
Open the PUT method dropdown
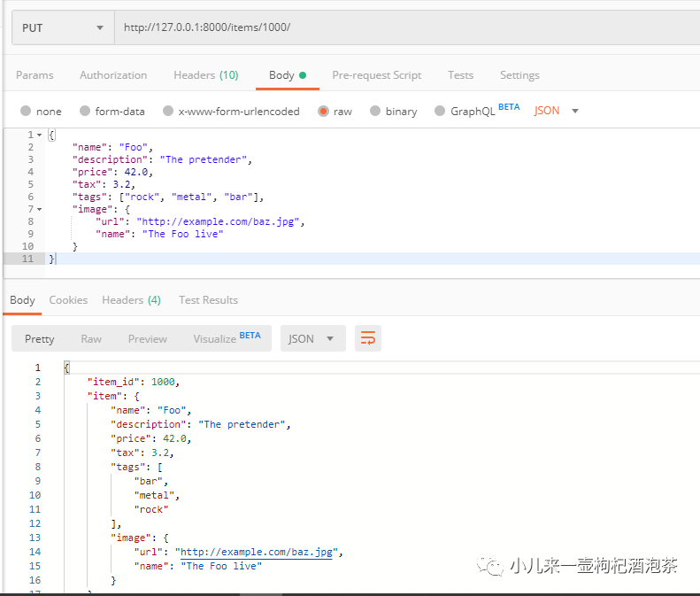[63, 27]
